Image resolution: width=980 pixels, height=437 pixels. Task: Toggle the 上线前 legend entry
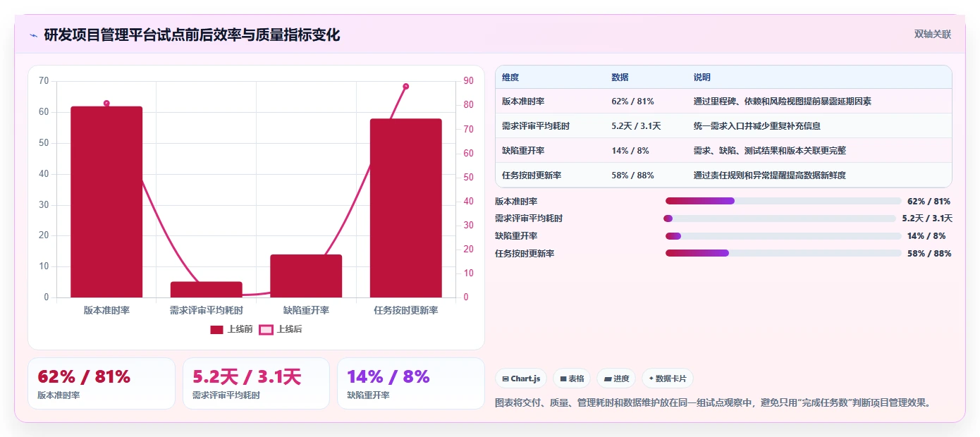231,329
